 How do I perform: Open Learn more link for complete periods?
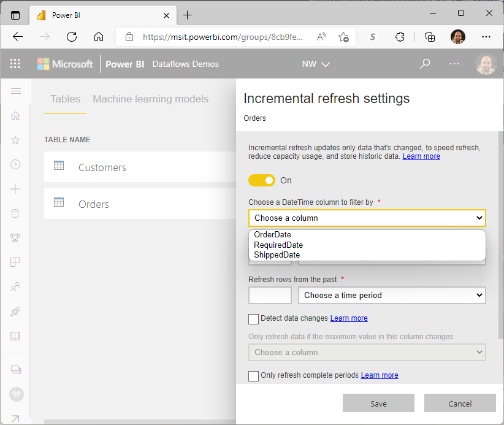click(x=380, y=375)
